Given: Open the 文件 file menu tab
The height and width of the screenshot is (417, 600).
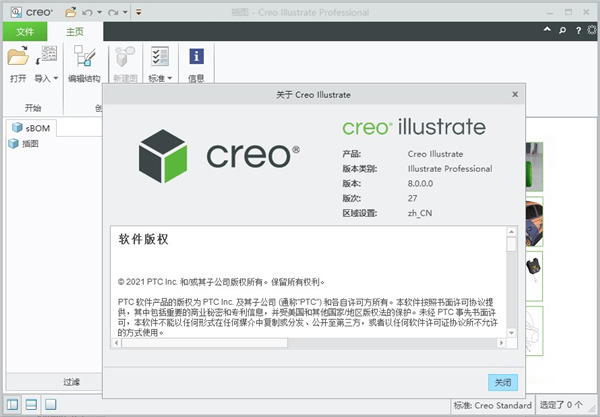Looking at the screenshot, I should click(x=25, y=32).
